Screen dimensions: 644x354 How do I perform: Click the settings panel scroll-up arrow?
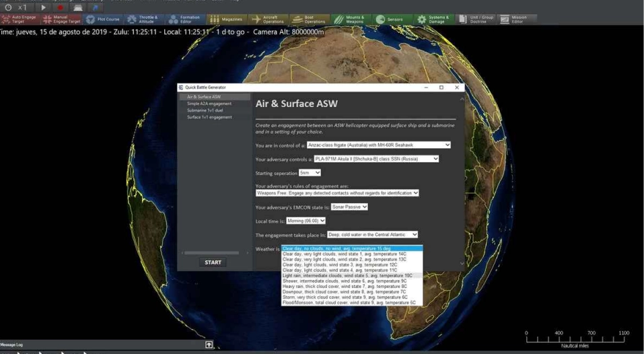click(x=462, y=99)
